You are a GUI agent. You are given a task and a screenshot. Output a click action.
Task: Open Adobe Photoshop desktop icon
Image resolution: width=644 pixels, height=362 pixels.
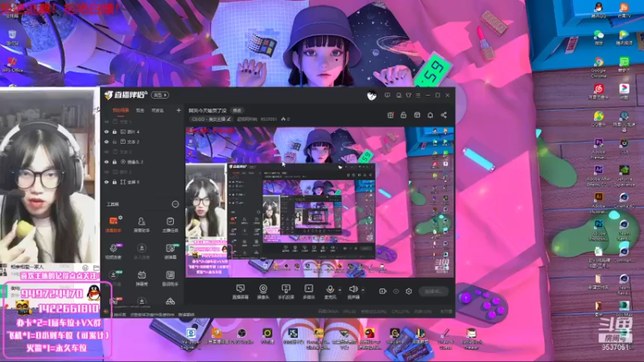(x=598, y=228)
